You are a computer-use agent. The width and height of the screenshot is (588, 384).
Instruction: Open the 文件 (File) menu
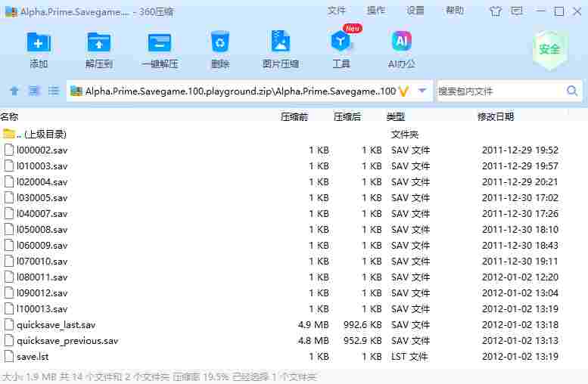tap(336, 11)
